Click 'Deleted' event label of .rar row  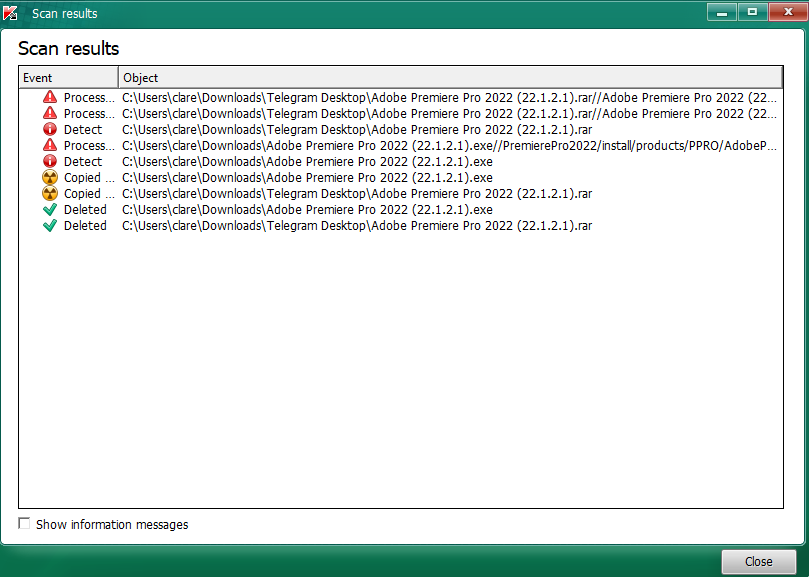[x=85, y=226]
